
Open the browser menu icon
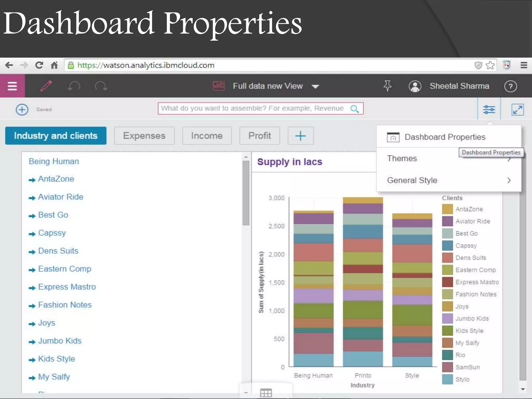tap(524, 65)
